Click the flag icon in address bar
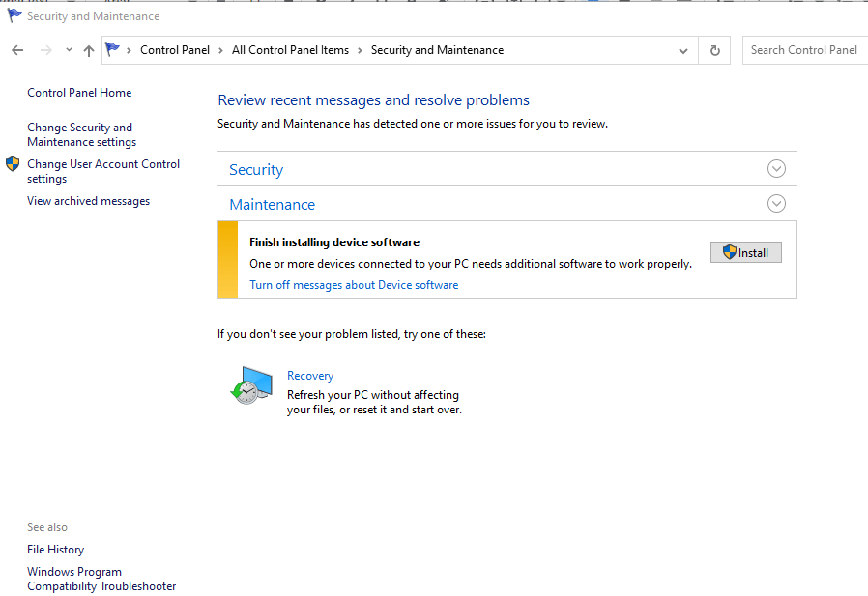This screenshot has width=868, height=596. (112, 49)
